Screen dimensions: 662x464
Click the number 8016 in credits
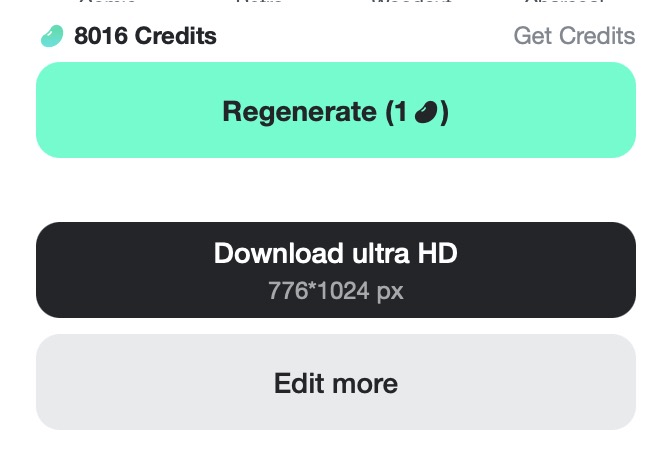pos(101,36)
